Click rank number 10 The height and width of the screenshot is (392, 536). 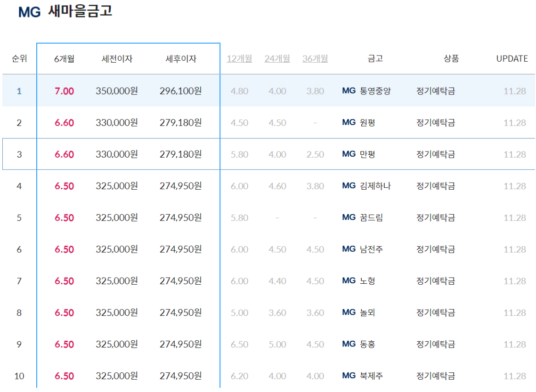19,376
